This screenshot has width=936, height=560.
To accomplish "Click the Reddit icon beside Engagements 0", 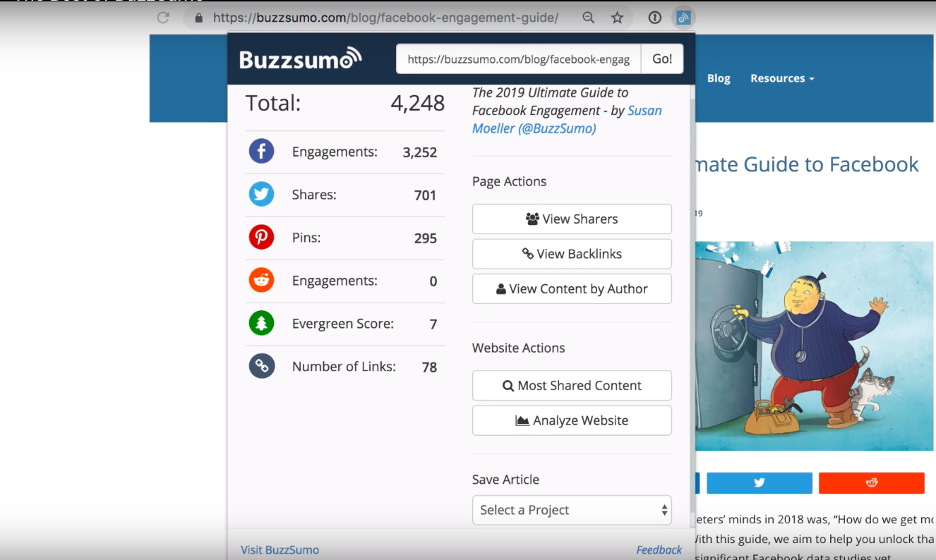I will coord(261,281).
